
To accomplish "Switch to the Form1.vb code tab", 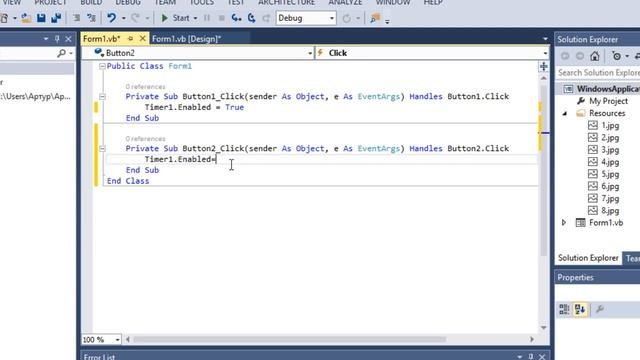I will point(102,39).
